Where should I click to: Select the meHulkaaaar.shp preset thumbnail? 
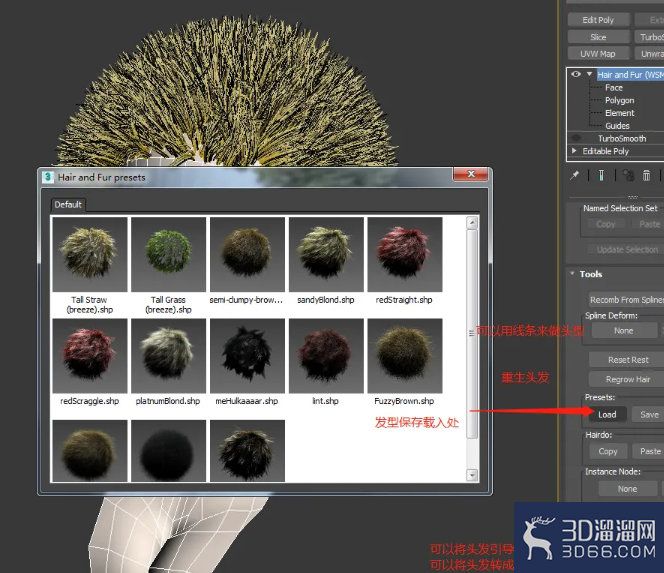pyautogui.click(x=247, y=356)
